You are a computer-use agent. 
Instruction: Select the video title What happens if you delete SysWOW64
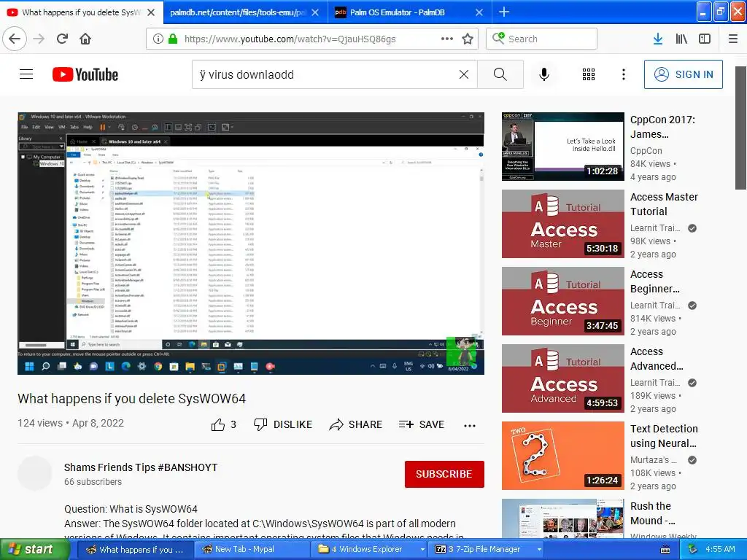(x=132, y=399)
